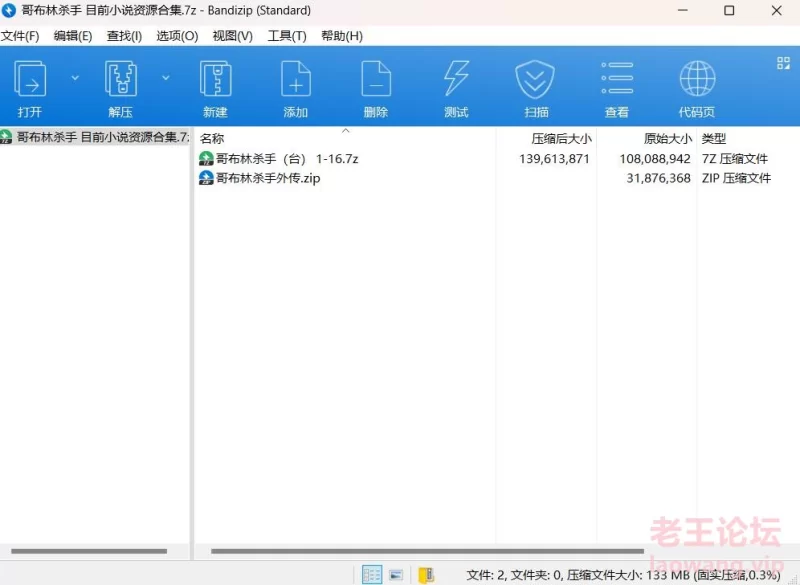The image size is (800, 585).
Task: Open the 文件(F) menu
Action: (x=20, y=36)
